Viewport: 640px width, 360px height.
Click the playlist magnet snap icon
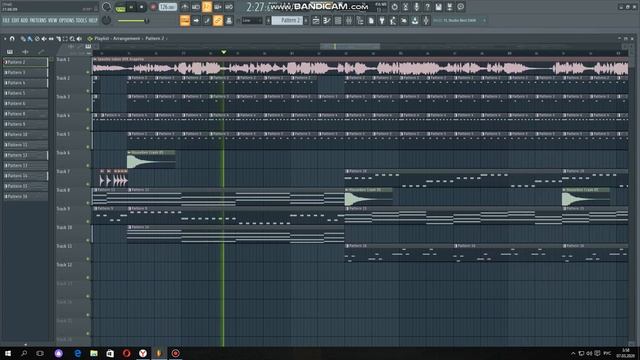pyautogui.click(x=12, y=39)
